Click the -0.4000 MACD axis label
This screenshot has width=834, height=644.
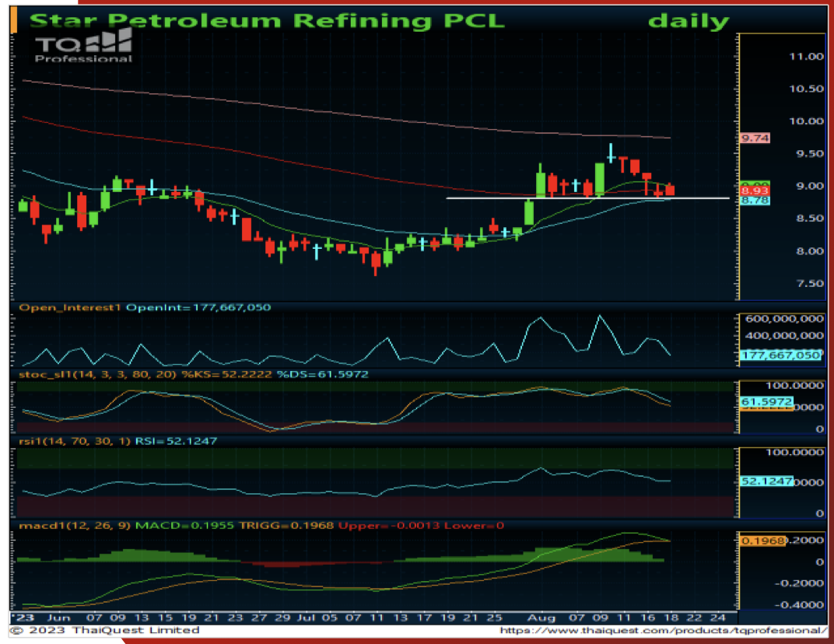(799, 605)
